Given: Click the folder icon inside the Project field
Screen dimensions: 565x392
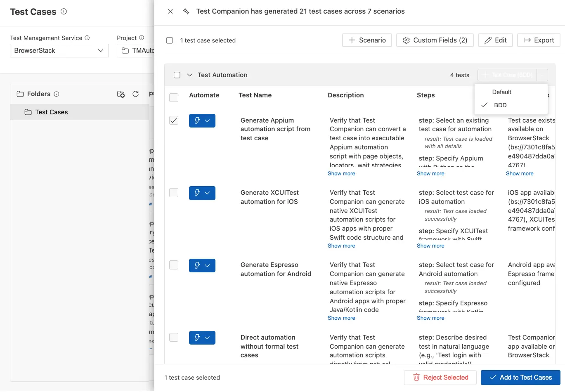Looking at the screenshot, I should (x=126, y=50).
